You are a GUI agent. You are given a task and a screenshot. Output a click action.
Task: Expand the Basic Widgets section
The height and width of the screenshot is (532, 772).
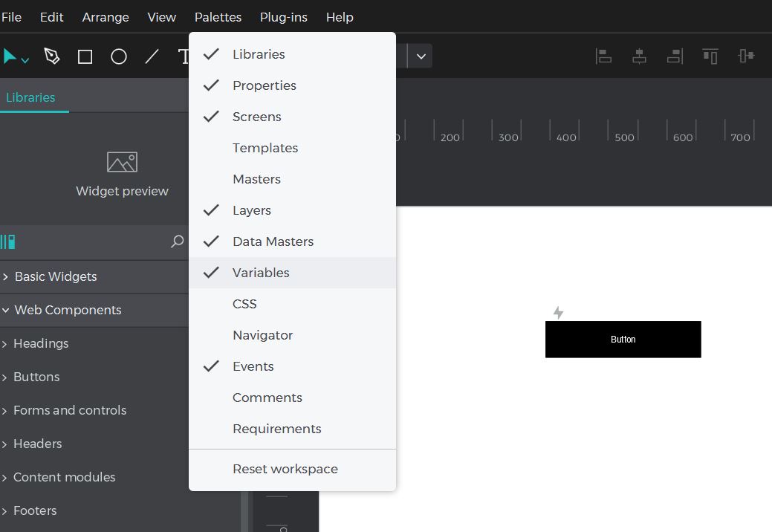point(56,276)
